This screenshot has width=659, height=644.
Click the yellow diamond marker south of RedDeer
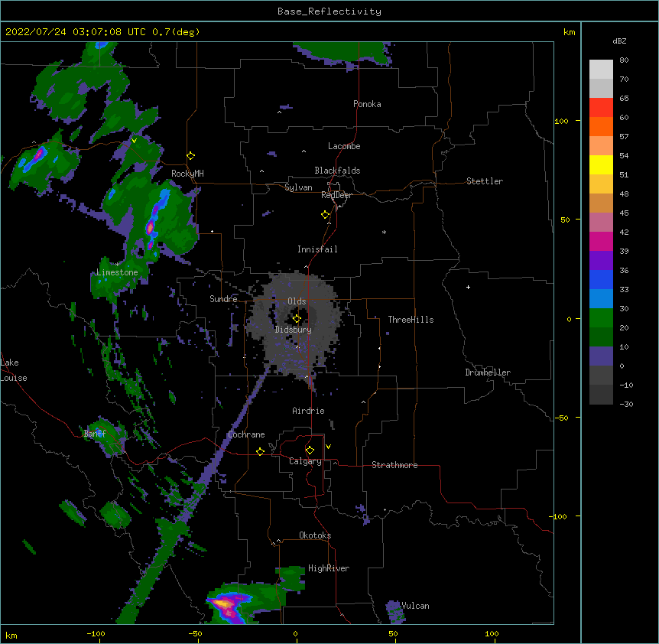coord(326,215)
